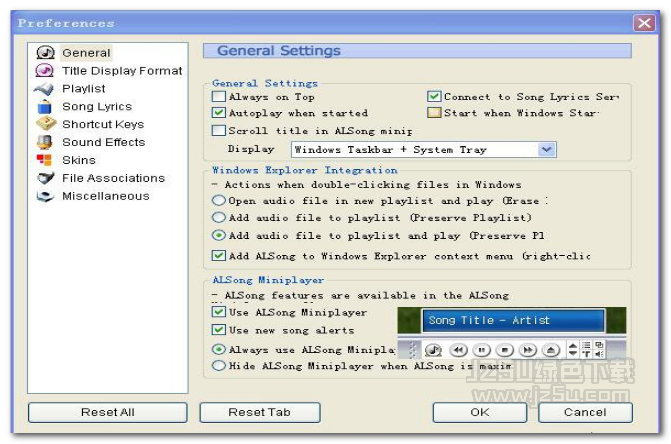The width and height of the screenshot is (671, 444).
Task: Click the Playlist category icon
Action: 44,89
